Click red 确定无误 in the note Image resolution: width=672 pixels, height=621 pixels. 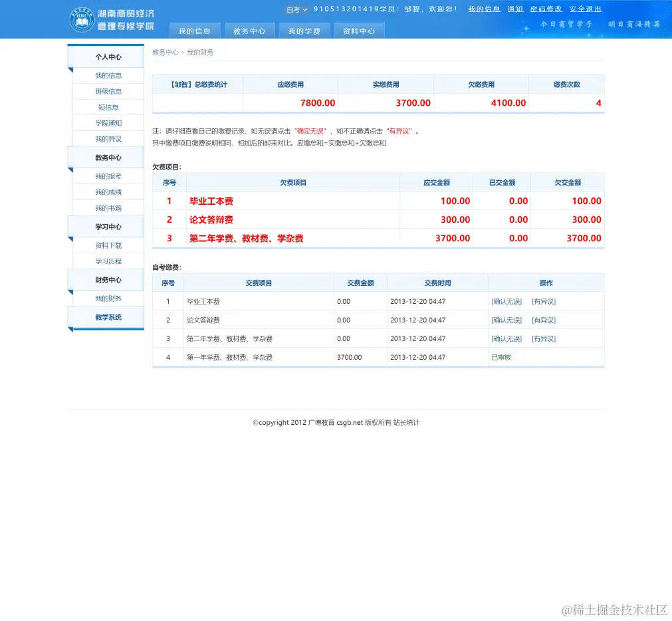click(x=310, y=131)
